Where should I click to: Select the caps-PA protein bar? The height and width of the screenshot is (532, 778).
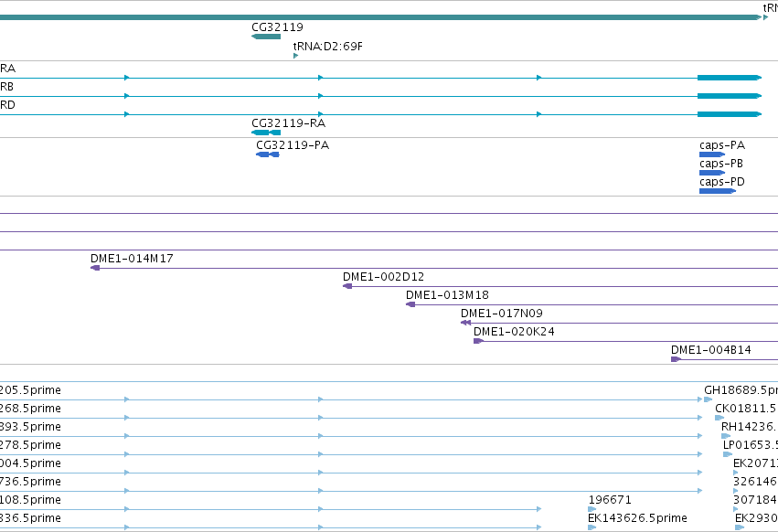(712, 154)
